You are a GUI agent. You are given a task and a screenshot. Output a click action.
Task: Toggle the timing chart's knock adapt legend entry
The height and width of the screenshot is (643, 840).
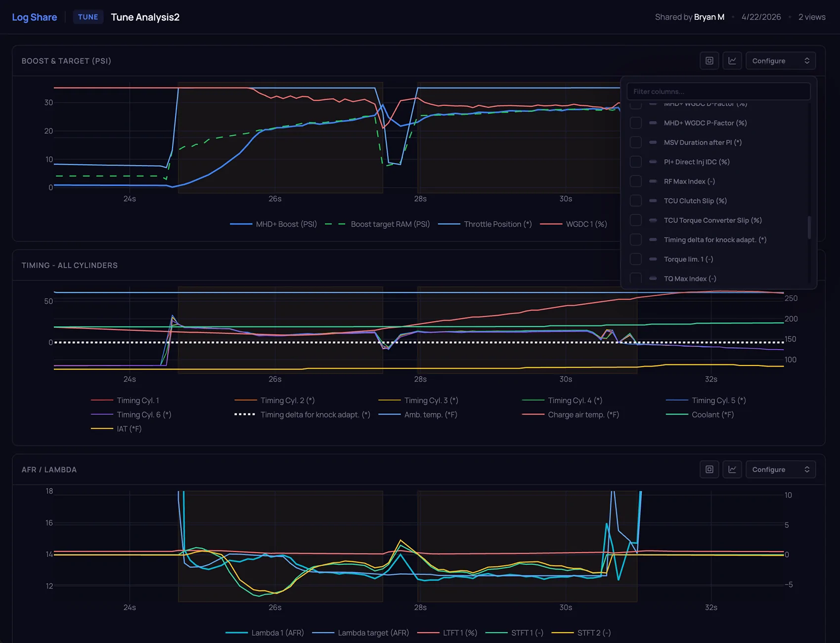coord(303,414)
